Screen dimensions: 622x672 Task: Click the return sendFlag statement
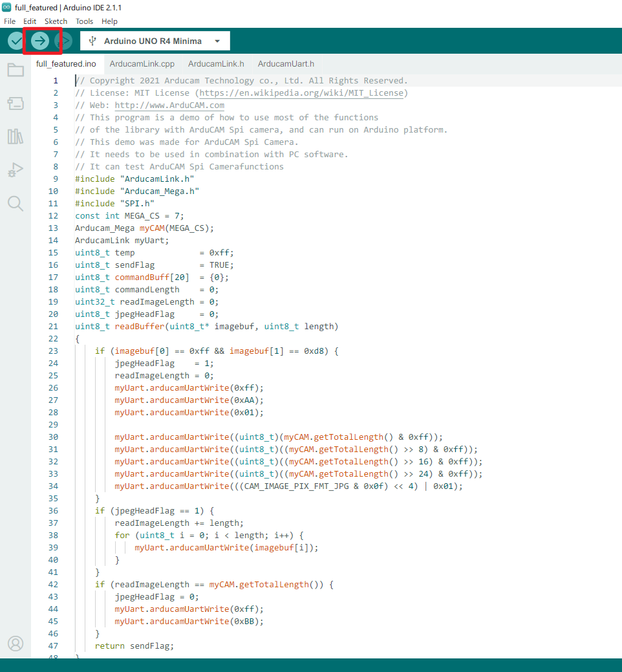tap(134, 646)
